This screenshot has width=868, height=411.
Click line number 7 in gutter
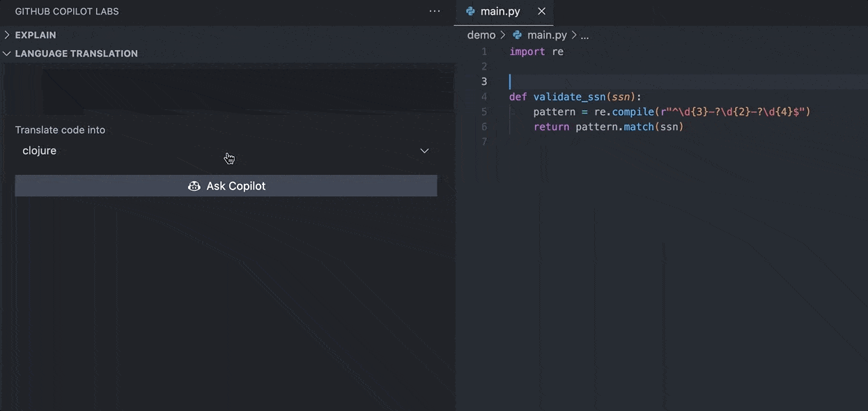pos(484,142)
